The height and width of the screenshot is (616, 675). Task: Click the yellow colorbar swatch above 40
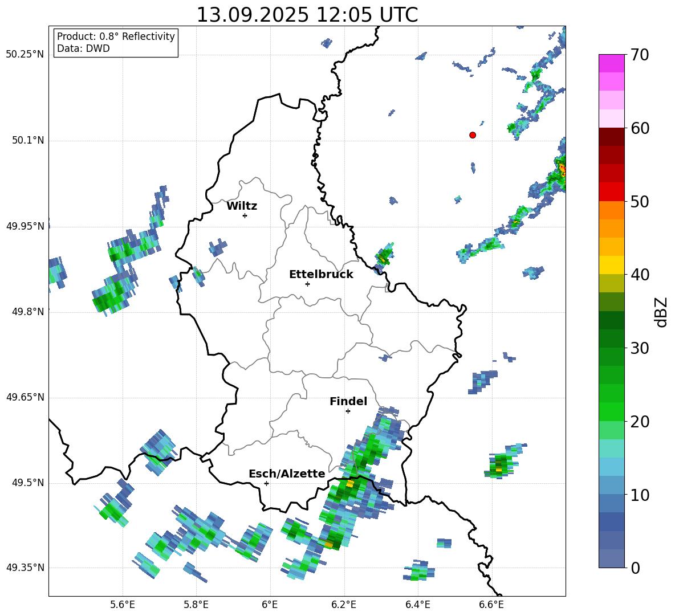(x=611, y=265)
